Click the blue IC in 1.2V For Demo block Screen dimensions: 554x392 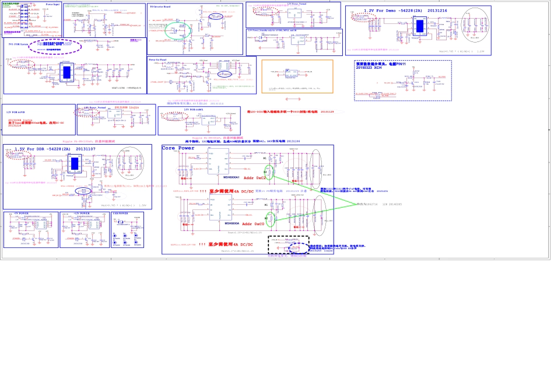[419, 26]
